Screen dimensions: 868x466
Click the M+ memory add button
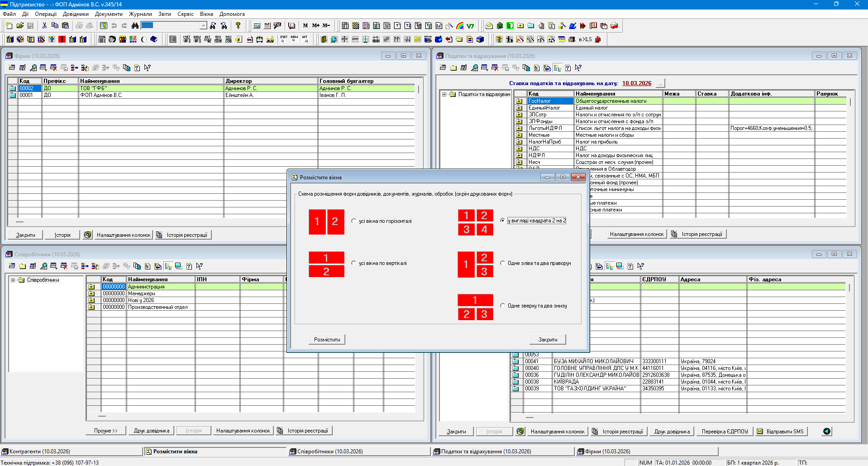click(x=315, y=26)
